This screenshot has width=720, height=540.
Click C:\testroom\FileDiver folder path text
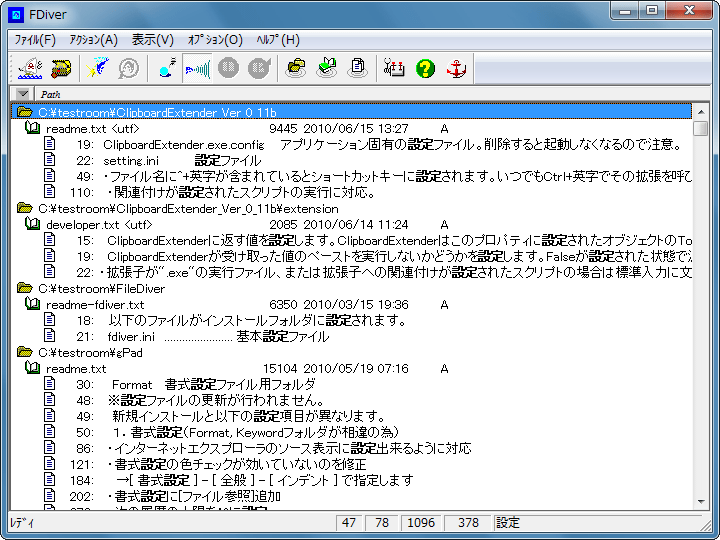pos(101,289)
